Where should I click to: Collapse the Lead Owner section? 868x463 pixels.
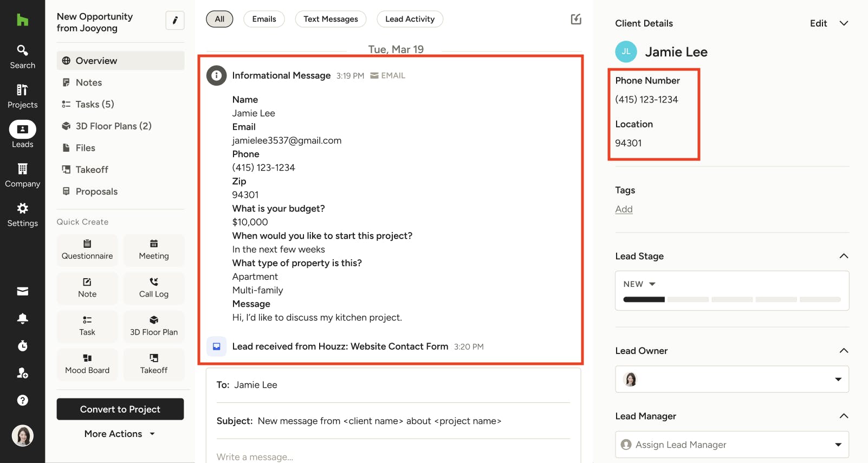(x=844, y=351)
